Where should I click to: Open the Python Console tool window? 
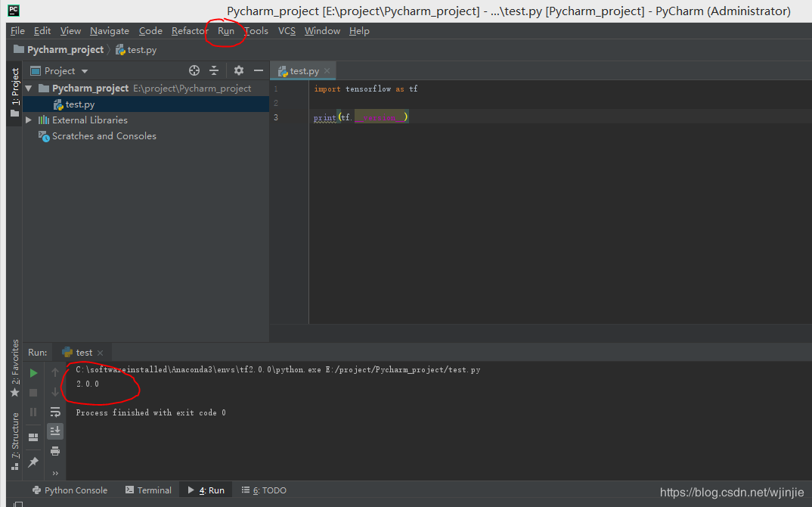(70, 490)
